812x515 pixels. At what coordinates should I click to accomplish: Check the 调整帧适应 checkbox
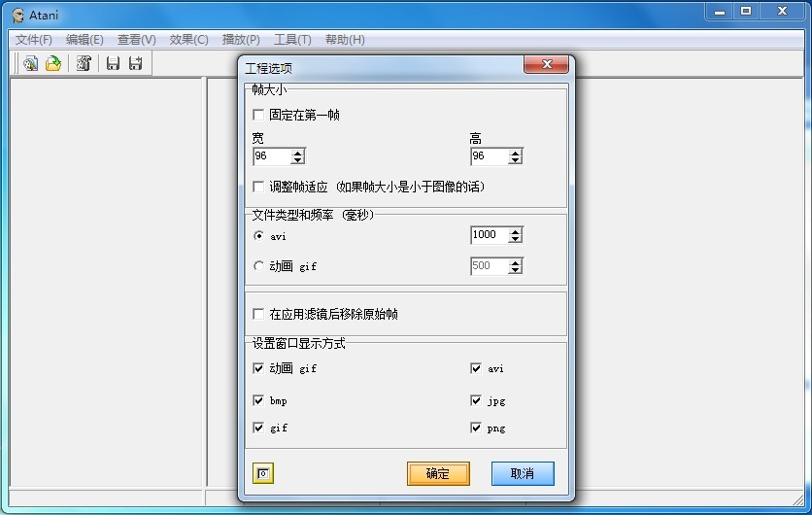258,187
